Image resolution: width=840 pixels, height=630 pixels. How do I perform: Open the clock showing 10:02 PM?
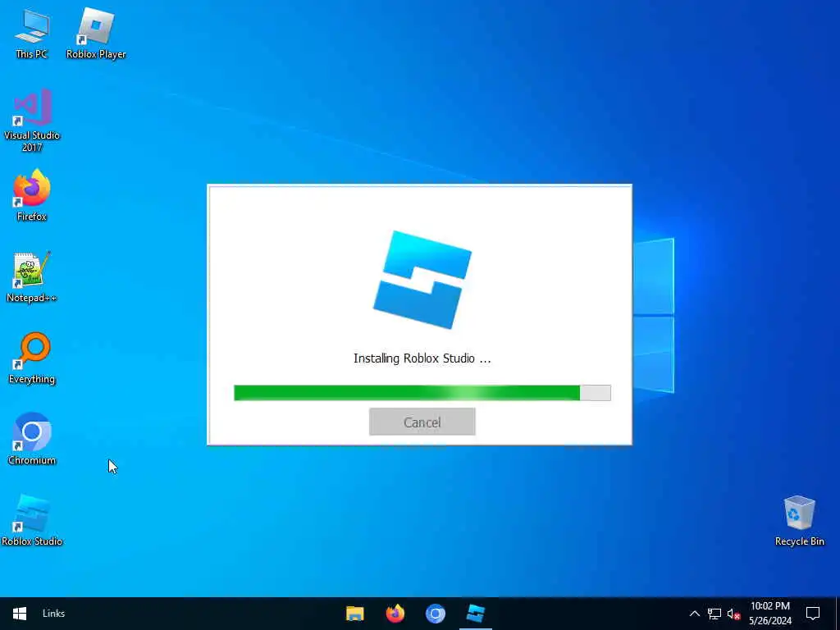(769, 614)
